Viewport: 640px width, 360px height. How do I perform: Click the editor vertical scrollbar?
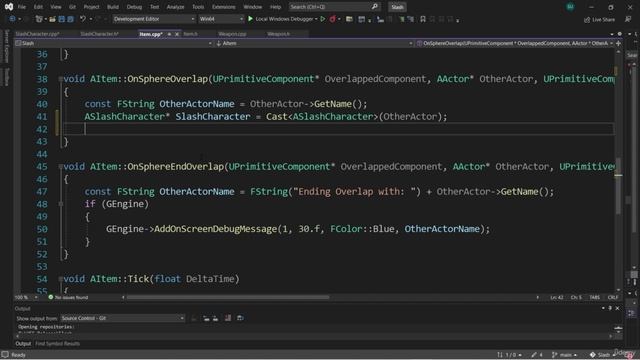pos(618,186)
